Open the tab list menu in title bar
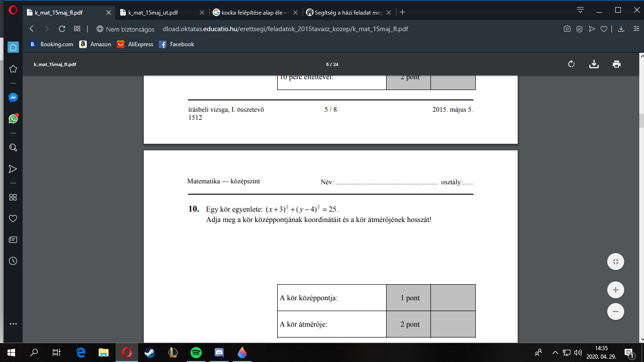 pyautogui.click(x=580, y=10)
